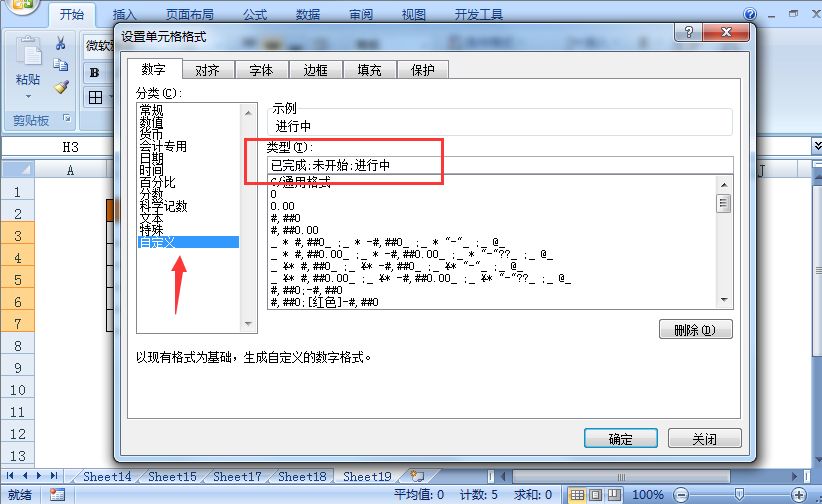822x504 pixels.
Task: Click the macro record icon in the status bar
Action: [57, 495]
